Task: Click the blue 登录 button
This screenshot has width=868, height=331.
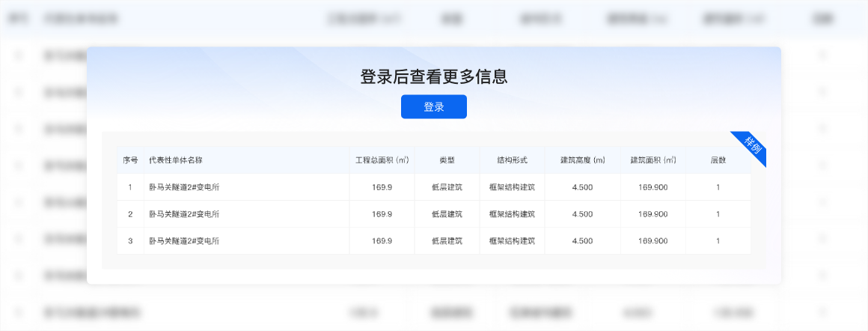Action: (433, 107)
